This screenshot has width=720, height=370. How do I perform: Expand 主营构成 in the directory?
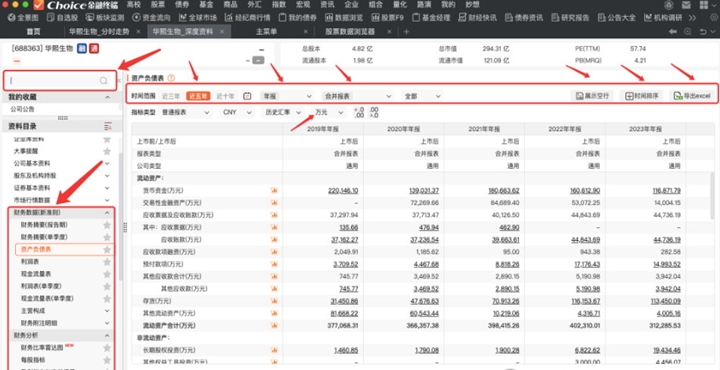(107, 311)
